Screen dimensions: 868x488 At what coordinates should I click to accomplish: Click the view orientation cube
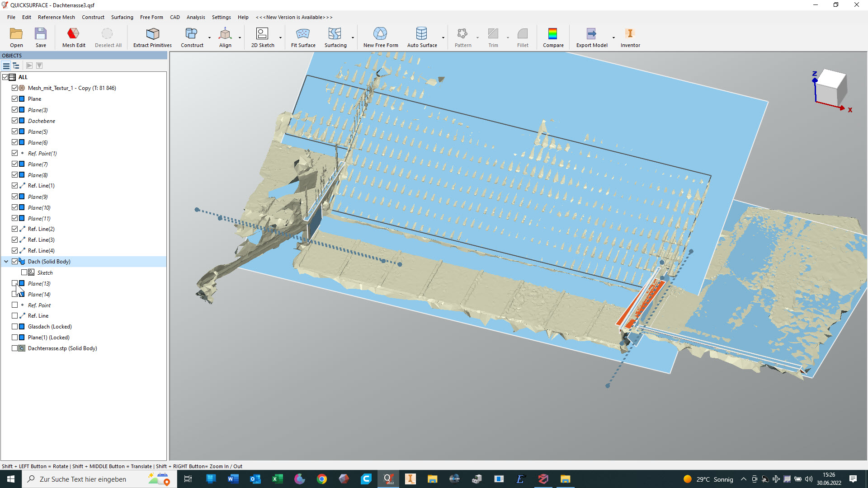click(831, 87)
